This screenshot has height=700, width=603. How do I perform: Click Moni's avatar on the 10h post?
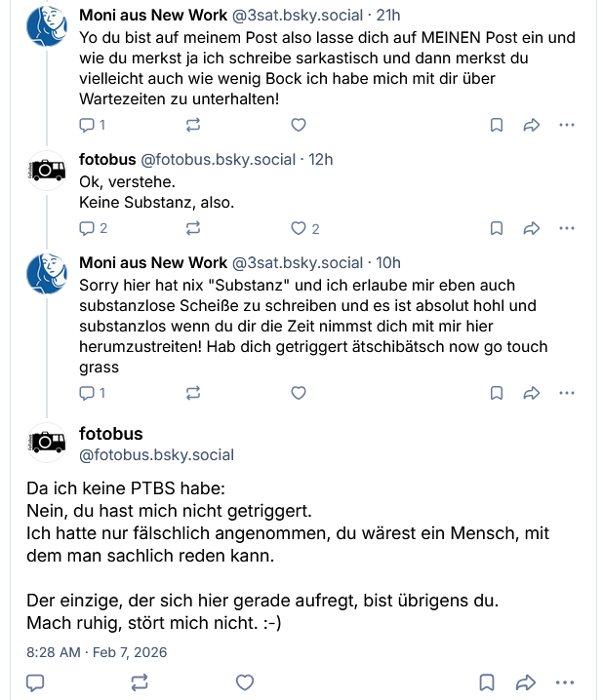(46, 273)
